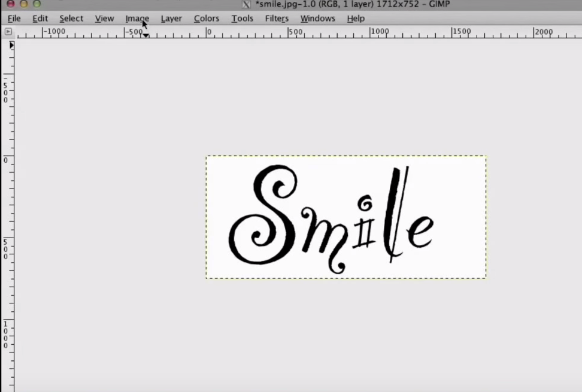This screenshot has width=582, height=392.
Task: Click the zero mark on the horizontal ruler
Action: pos(208,32)
